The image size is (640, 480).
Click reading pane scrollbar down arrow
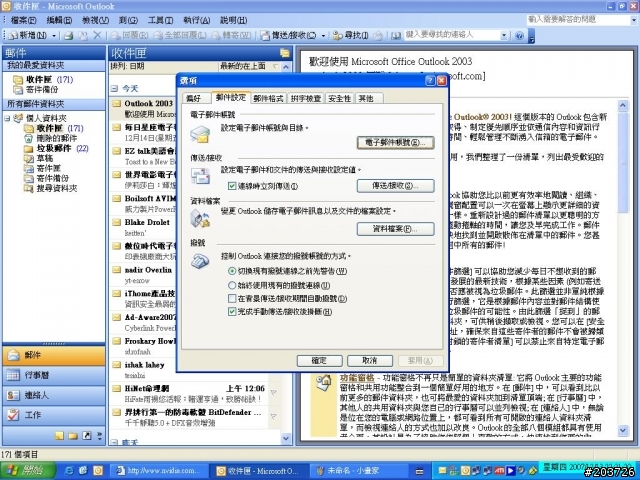point(623,430)
